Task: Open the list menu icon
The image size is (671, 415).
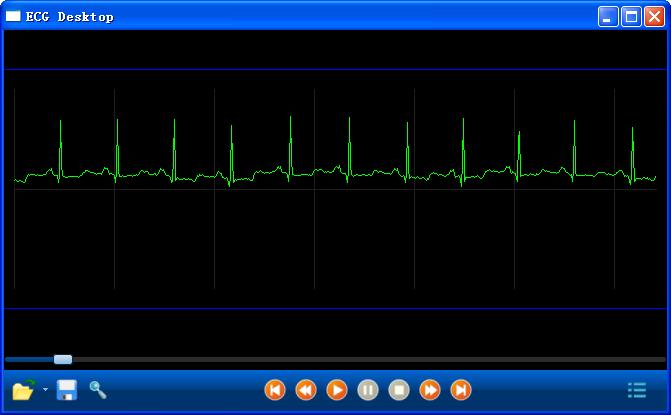Action: [x=637, y=390]
